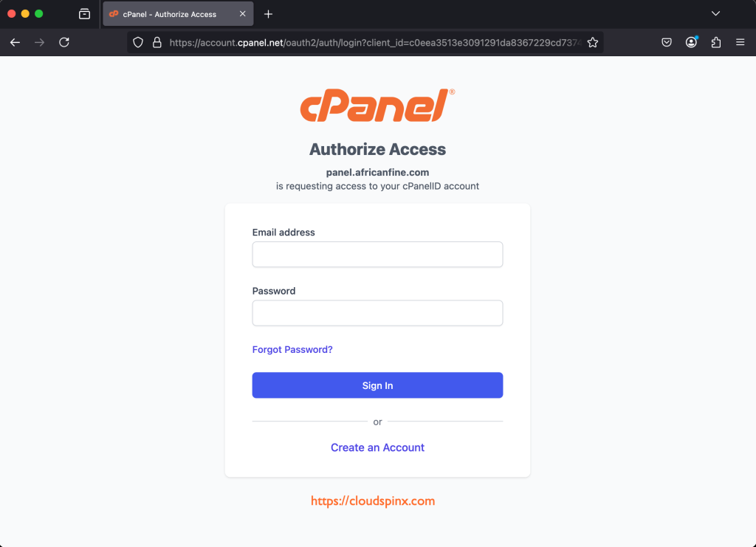Click the Create an Account link
Viewport: 756px width, 547px height.
377,447
